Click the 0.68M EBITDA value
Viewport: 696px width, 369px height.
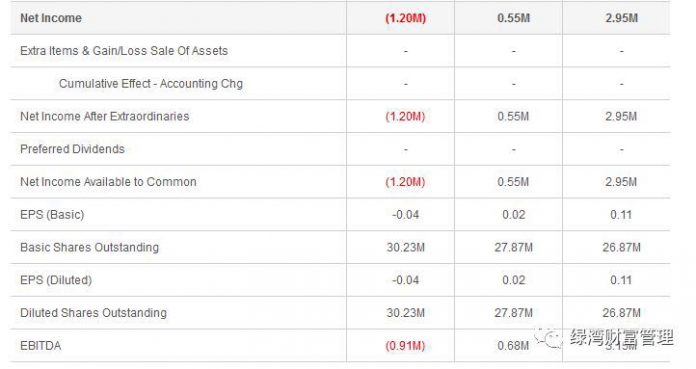click(x=513, y=345)
